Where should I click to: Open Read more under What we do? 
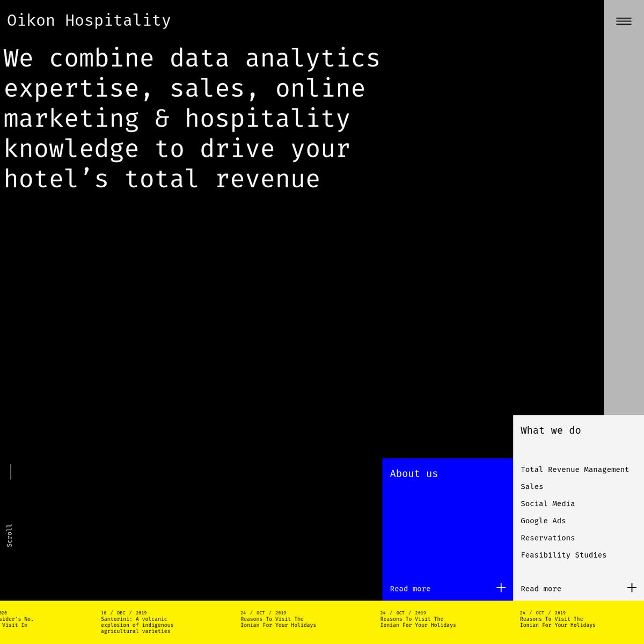[540, 589]
